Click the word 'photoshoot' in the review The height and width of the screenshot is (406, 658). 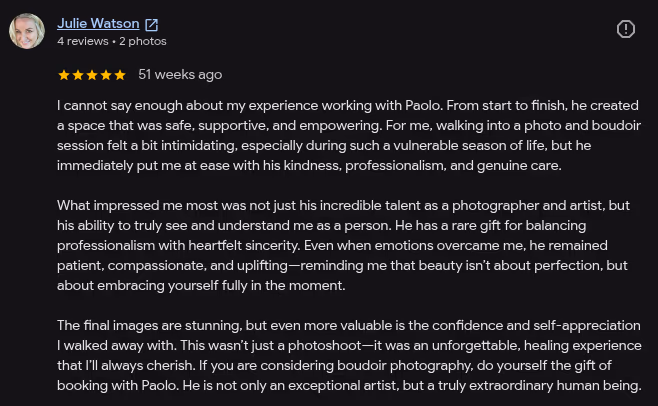(x=324, y=346)
